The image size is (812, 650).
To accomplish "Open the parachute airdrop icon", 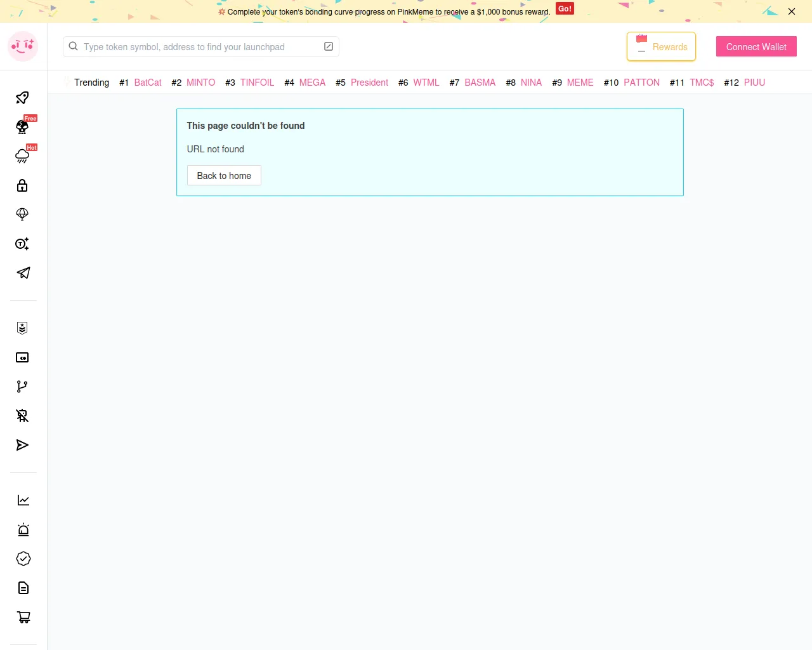I will [x=22, y=215].
